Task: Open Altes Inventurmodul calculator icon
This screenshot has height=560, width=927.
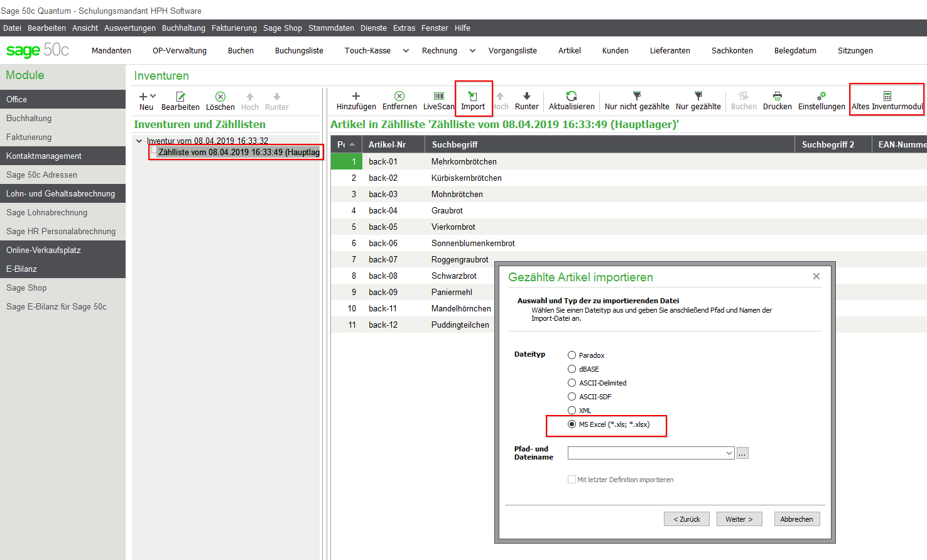Action: (887, 96)
